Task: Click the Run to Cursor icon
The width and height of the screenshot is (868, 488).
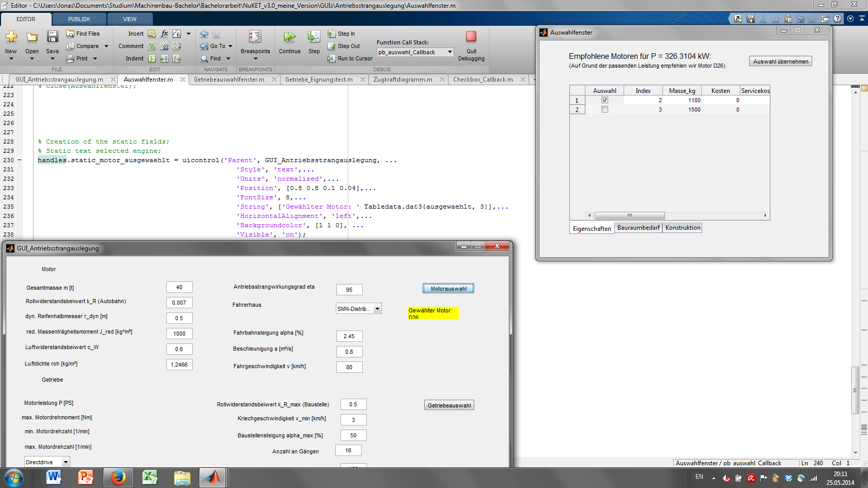Action: pos(331,59)
